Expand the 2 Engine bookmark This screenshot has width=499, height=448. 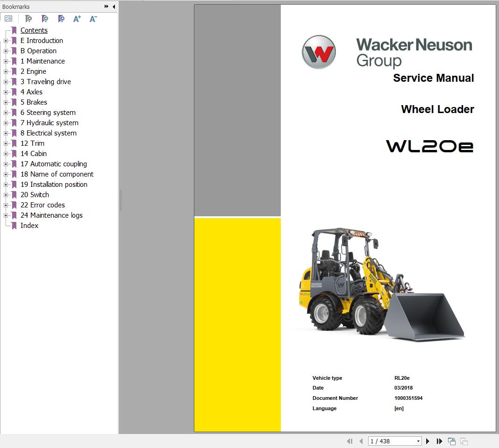click(6, 71)
